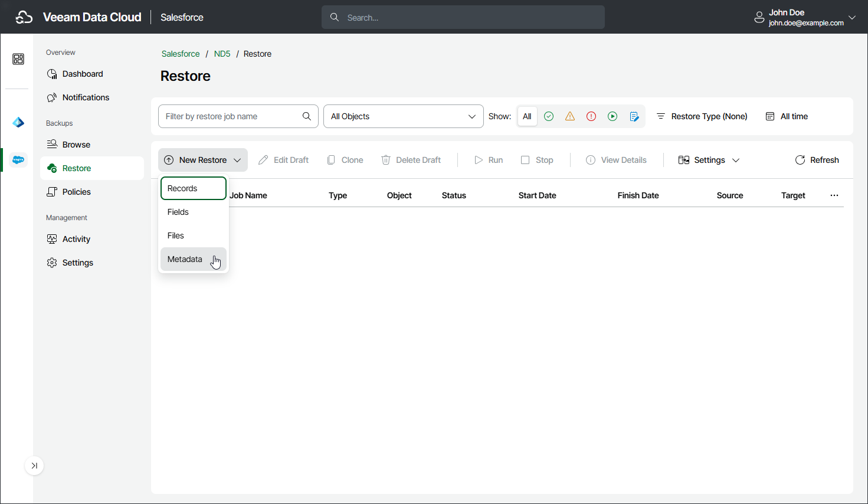Filter by success status green check icon
Screen dimensions: 868x504
549,116
